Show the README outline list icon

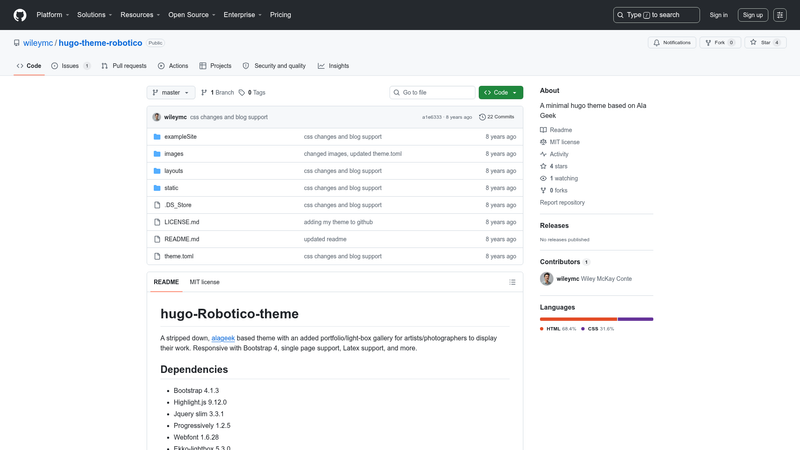[512, 282]
